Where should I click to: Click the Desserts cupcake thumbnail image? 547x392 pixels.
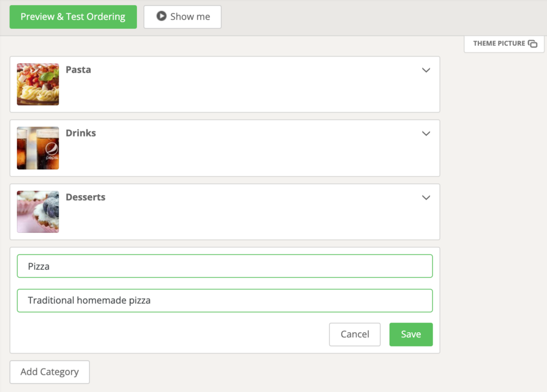(x=37, y=212)
